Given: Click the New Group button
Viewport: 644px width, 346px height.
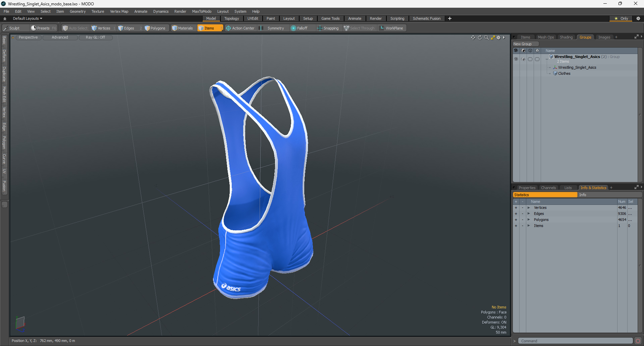Looking at the screenshot, I should coord(525,44).
